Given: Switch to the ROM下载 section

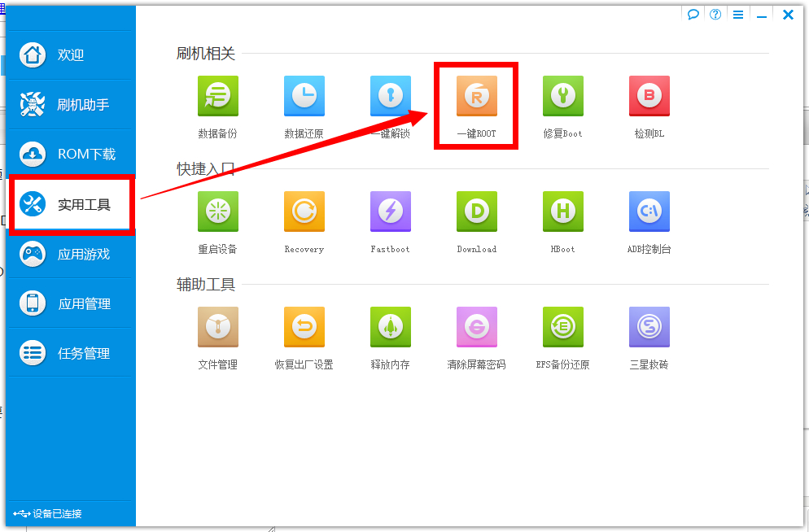Looking at the screenshot, I should (68, 154).
